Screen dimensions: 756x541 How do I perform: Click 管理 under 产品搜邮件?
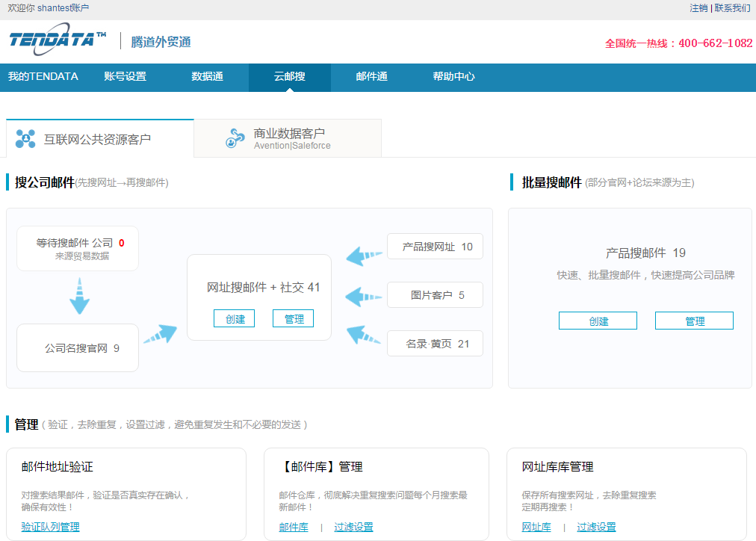pos(694,321)
